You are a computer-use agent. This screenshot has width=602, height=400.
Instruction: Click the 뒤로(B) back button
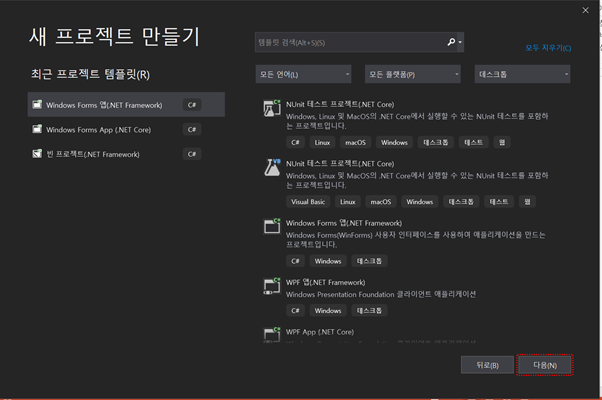[x=487, y=365]
